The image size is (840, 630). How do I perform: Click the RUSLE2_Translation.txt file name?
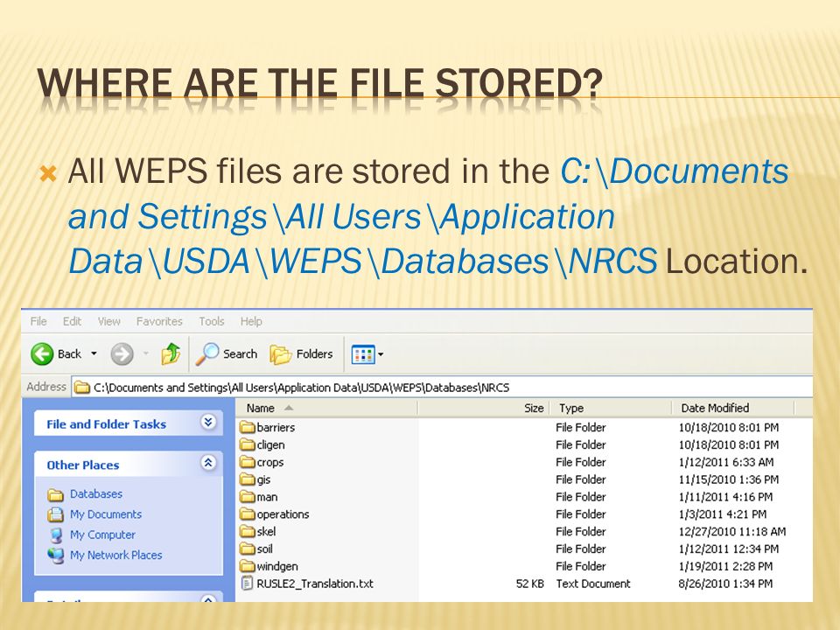[315, 584]
